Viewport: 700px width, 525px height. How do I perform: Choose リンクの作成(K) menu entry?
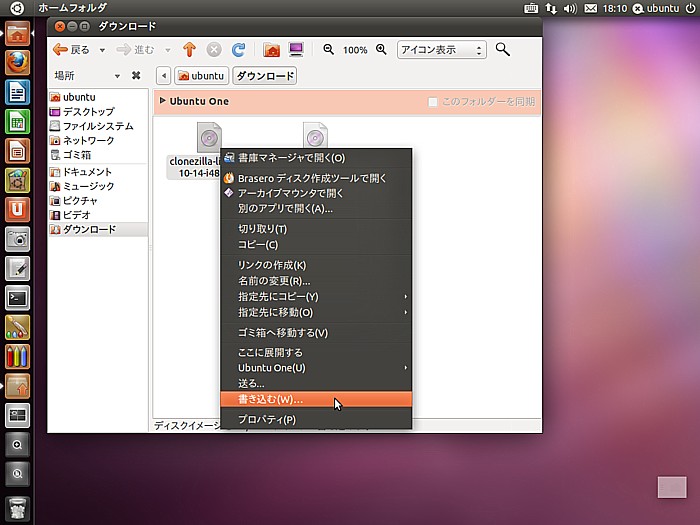[316, 265]
